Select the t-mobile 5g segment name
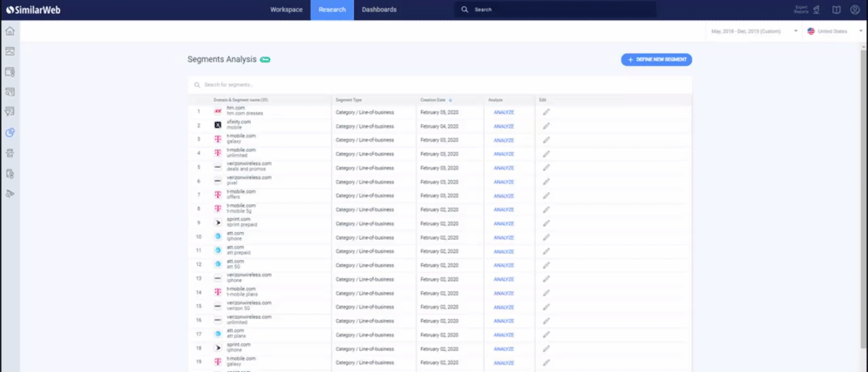Image resolution: width=868 pixels, height=372 pixels. [238, 211]
